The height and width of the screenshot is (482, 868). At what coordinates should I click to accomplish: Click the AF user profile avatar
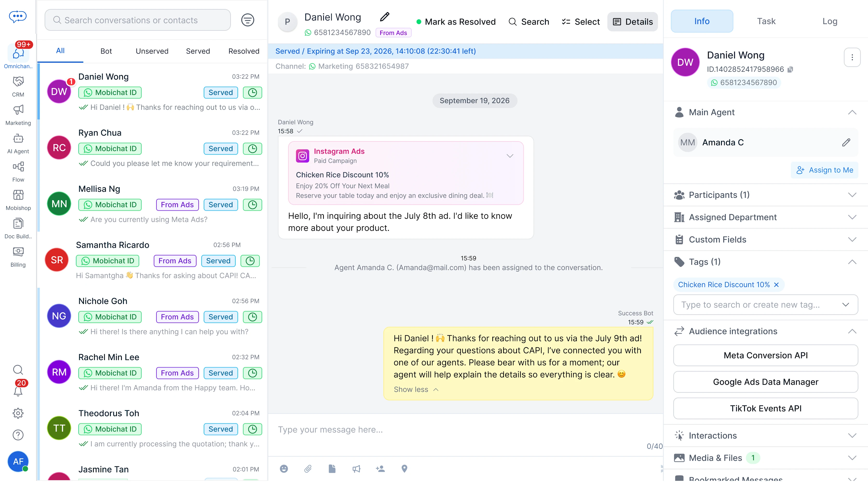click(x=18, y=461)
